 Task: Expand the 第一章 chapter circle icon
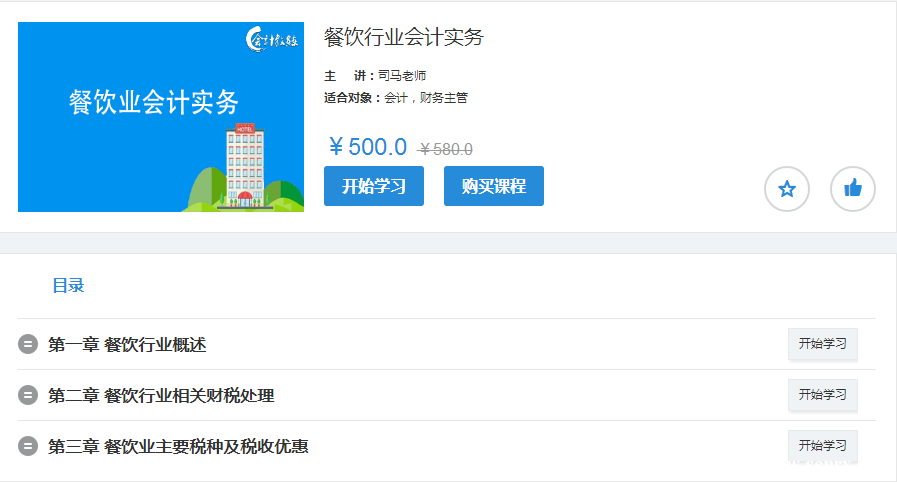pos(28,345)
